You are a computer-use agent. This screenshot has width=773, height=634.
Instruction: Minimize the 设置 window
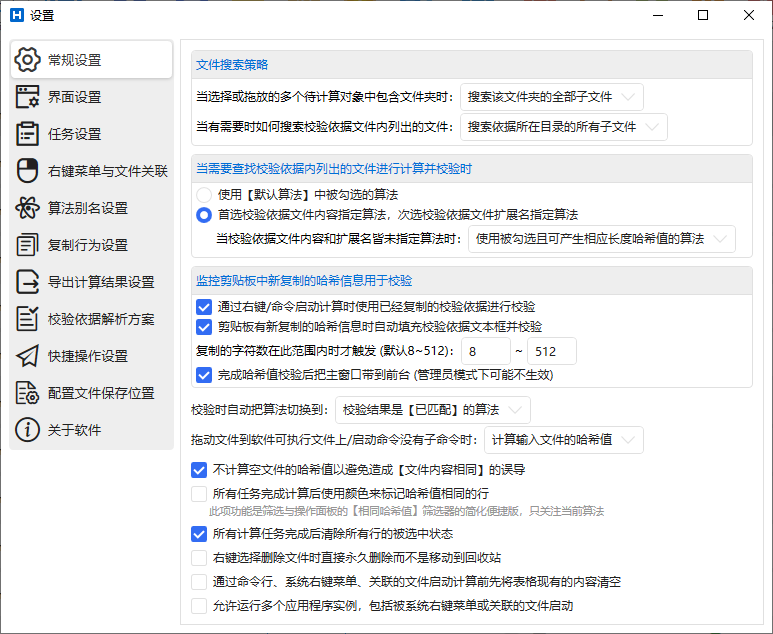click(658, 15)
